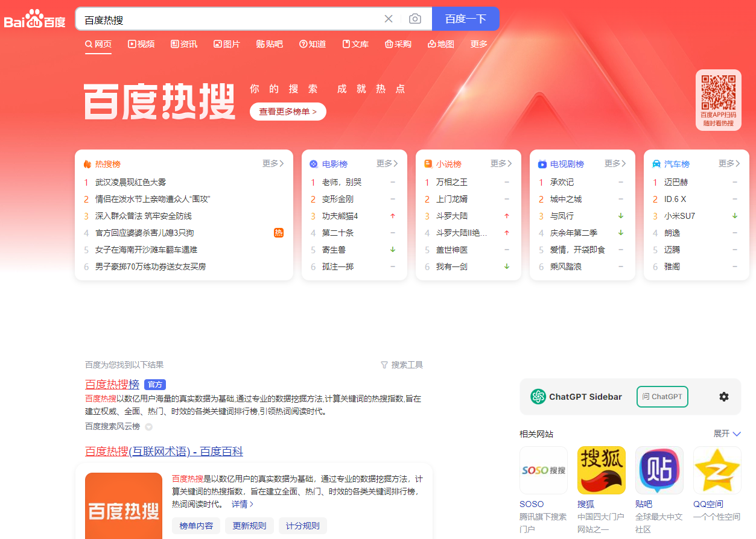This screenshot has height=539, width=756.
Task: Select the 网页 tab
Action: (x=98, y=44)
